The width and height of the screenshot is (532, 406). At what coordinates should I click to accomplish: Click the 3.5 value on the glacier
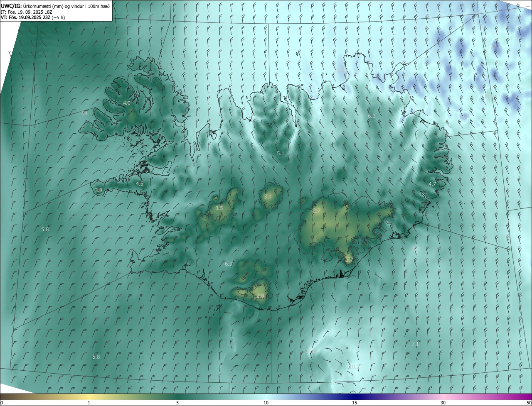[219, 208]
